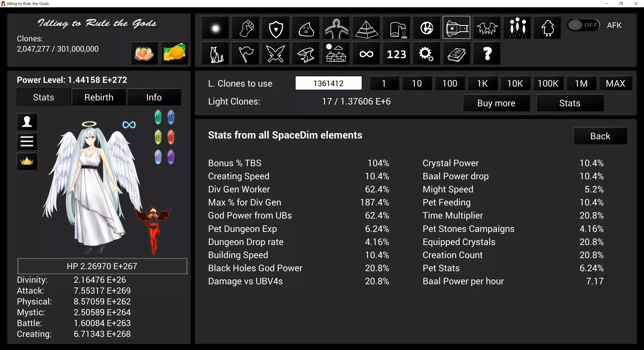The height and width of the screenshot is (350, 644).
Task: Click the red crystal gem
Action: pos(171,137)
